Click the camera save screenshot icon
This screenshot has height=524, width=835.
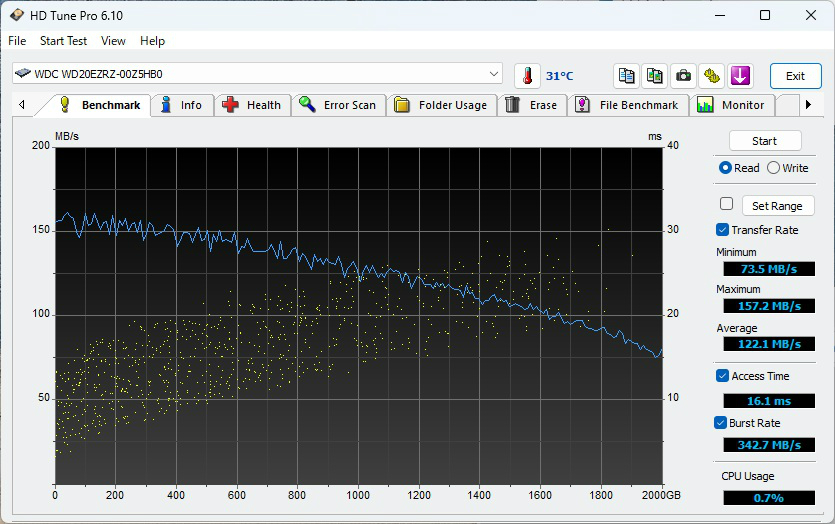(x=683, y=76)
